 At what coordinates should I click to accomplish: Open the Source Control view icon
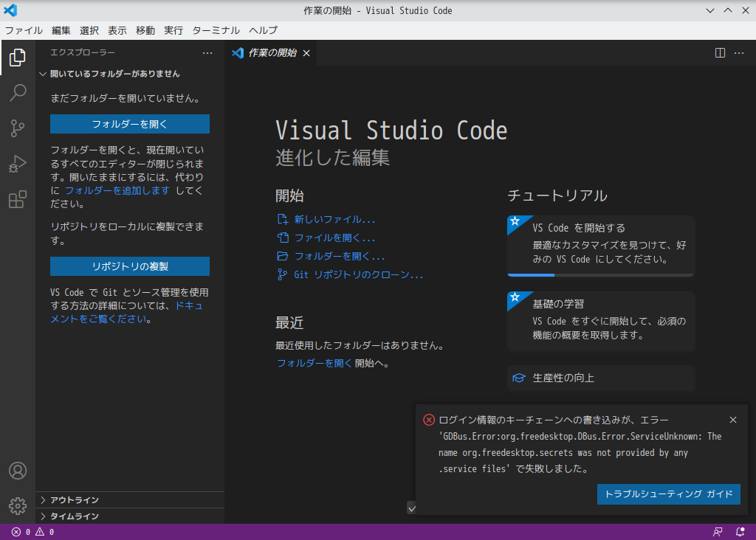click(18, 128)
